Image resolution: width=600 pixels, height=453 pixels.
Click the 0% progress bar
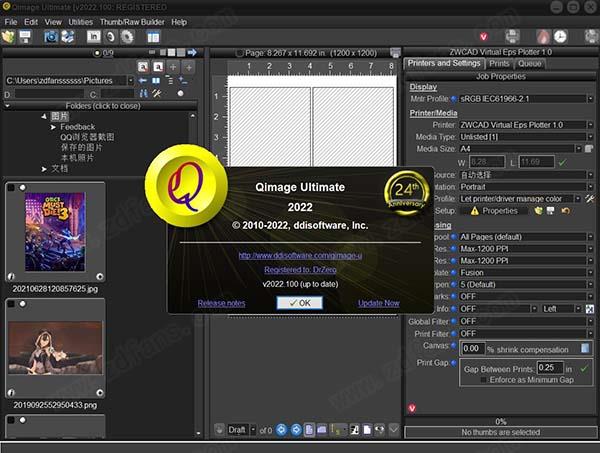tap(501, 422)
